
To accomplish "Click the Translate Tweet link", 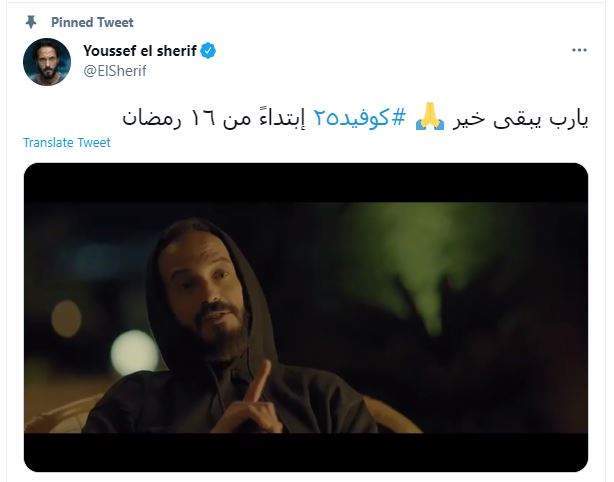I will pyautogui.click(x=67, y=143).
